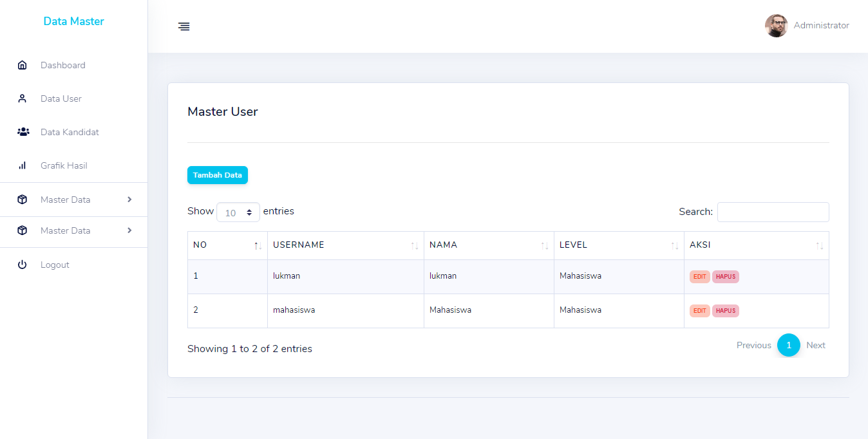Click the Data User person icon
The width and height of the screenshot is (868, 439).
[x=23, y=98]
